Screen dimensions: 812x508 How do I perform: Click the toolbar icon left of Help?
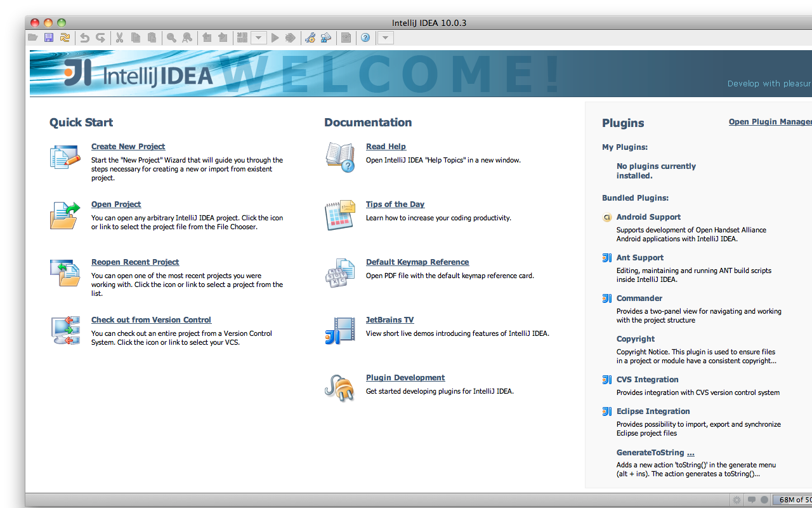[346, 38]
